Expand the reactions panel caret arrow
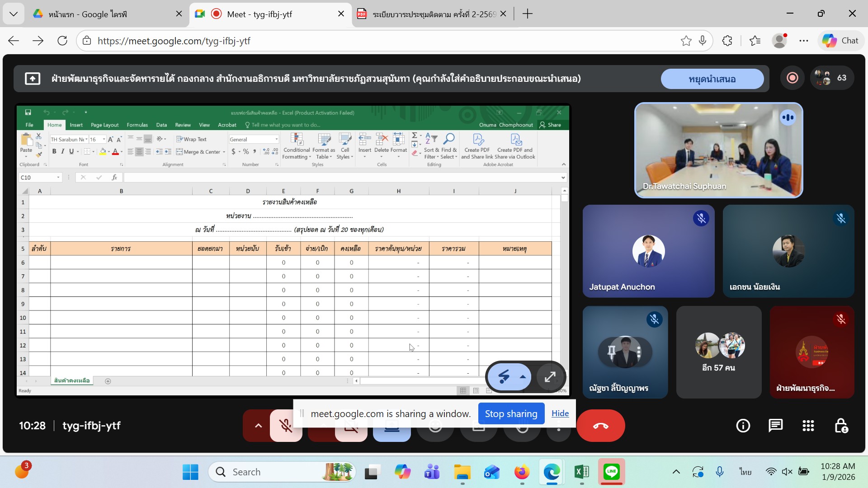Viewport: 868px width, 488px height. 523,377
